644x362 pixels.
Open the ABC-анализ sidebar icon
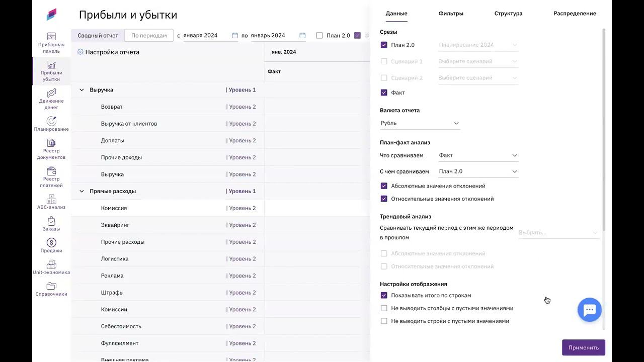pyautogui.click(x=51, y=199)
